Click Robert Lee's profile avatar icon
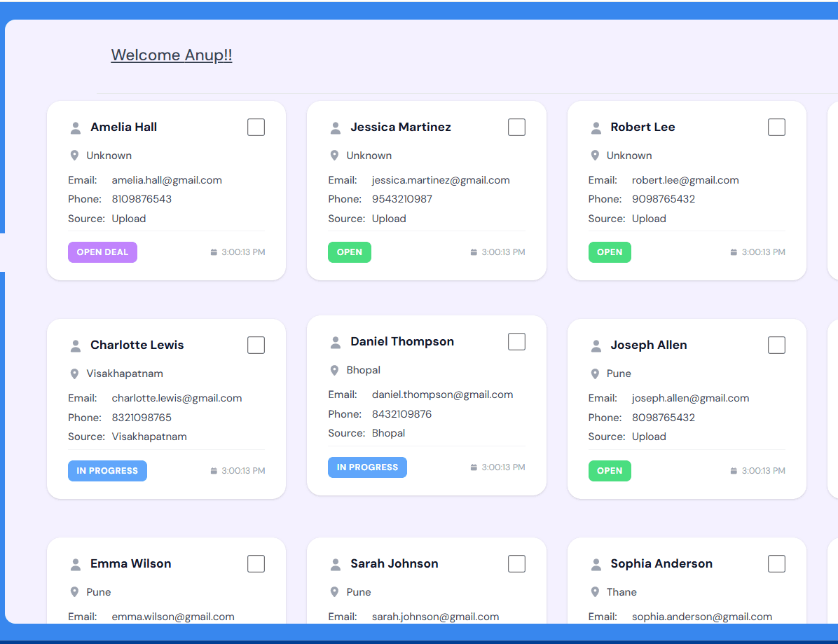 tap(596, 127)
